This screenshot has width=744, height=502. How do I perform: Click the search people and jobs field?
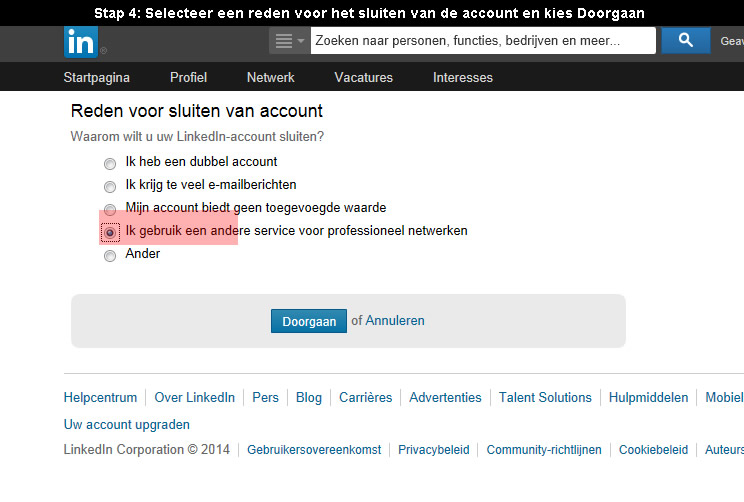483,40
